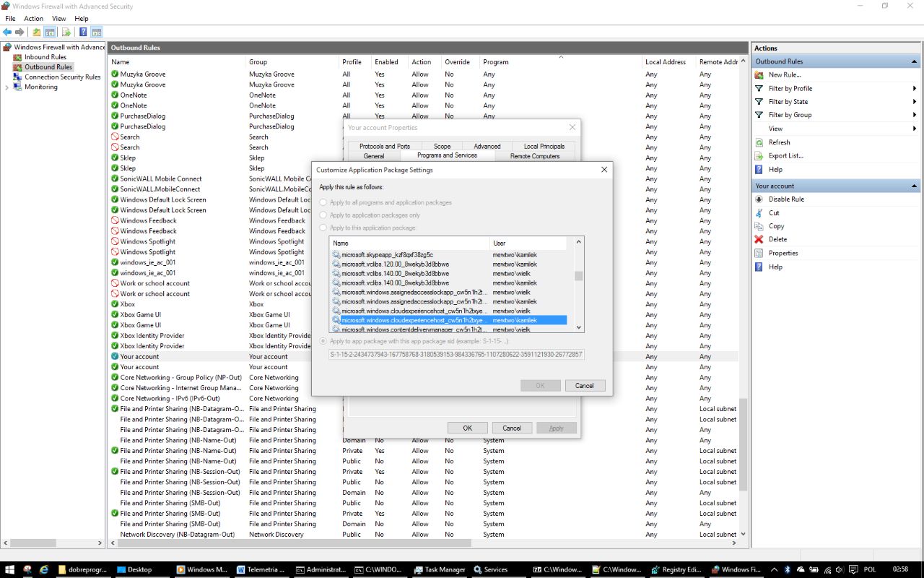The image size is (924, 578).
Task: Expand the Monitoring tree node
Action: 6,87
